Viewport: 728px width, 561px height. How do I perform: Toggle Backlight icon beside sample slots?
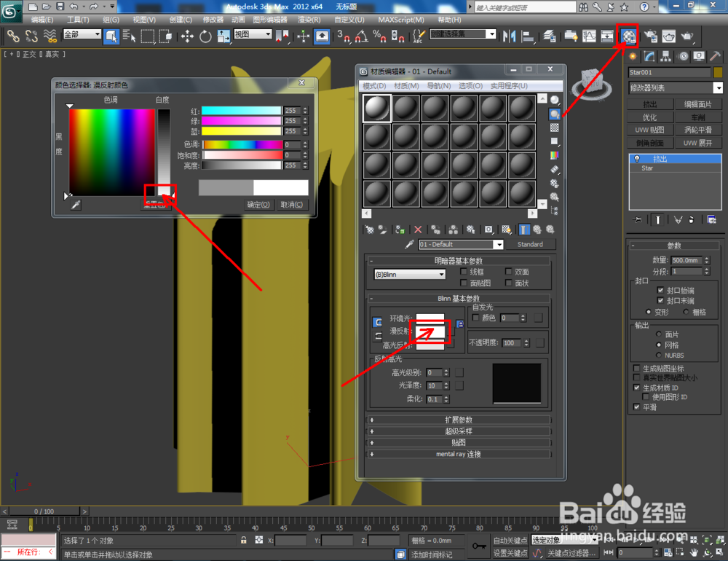point(554,114)
